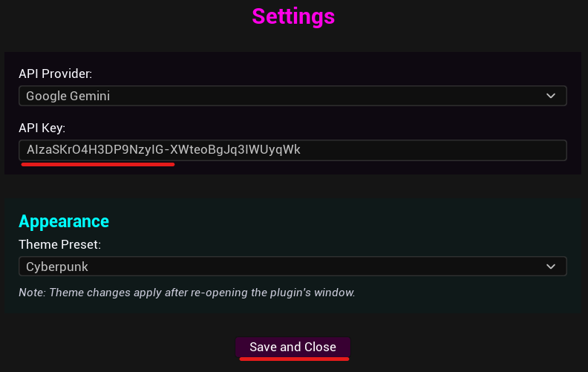Select the Appearance section heading
This screenshot has width=588, height=372.
[x=64, y=221]
